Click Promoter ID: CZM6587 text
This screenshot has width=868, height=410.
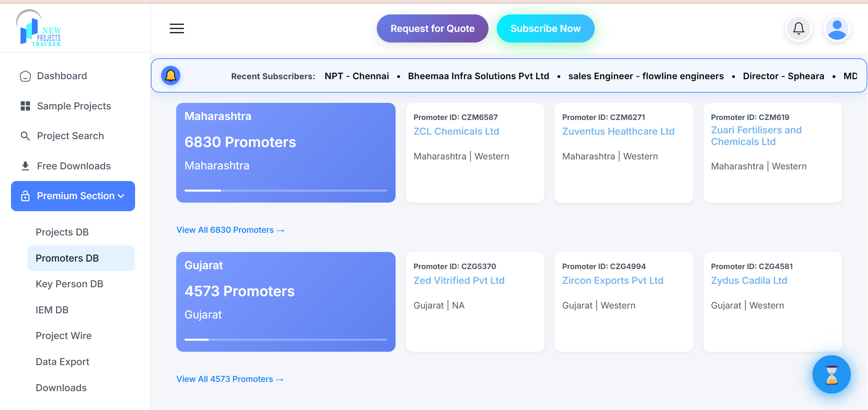[455, 117]
